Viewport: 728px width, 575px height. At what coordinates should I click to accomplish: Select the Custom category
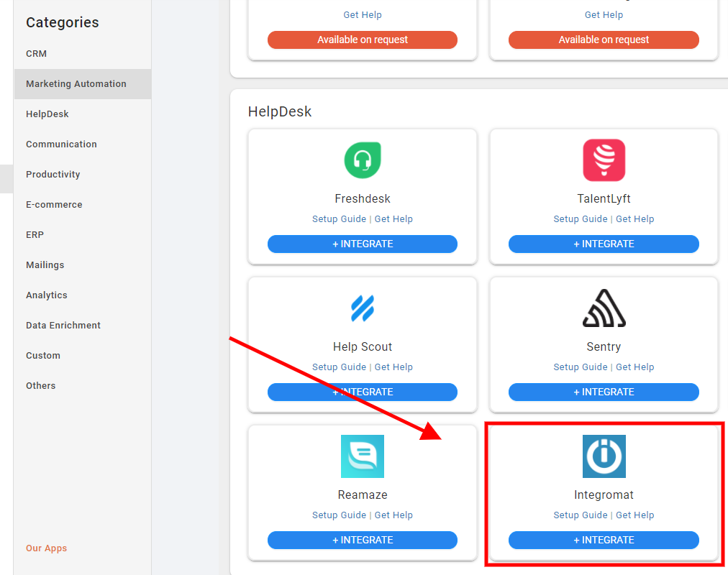[83, 355]
